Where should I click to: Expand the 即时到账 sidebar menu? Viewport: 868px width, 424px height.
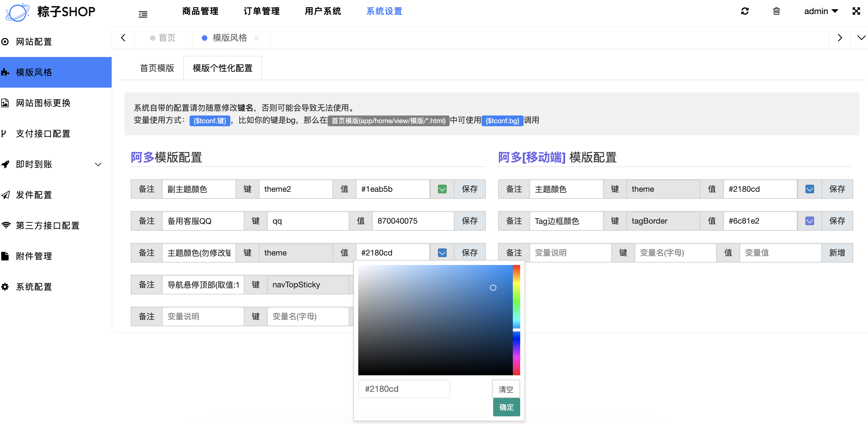tap(56, 164)
